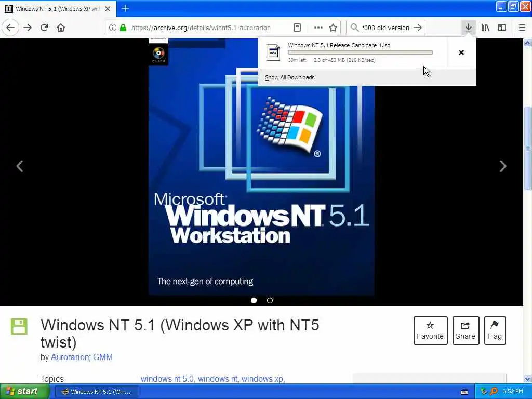Click the magnifier icon in the system tray
This screenshot has width=532, height=399.
(x=494, y=392)
